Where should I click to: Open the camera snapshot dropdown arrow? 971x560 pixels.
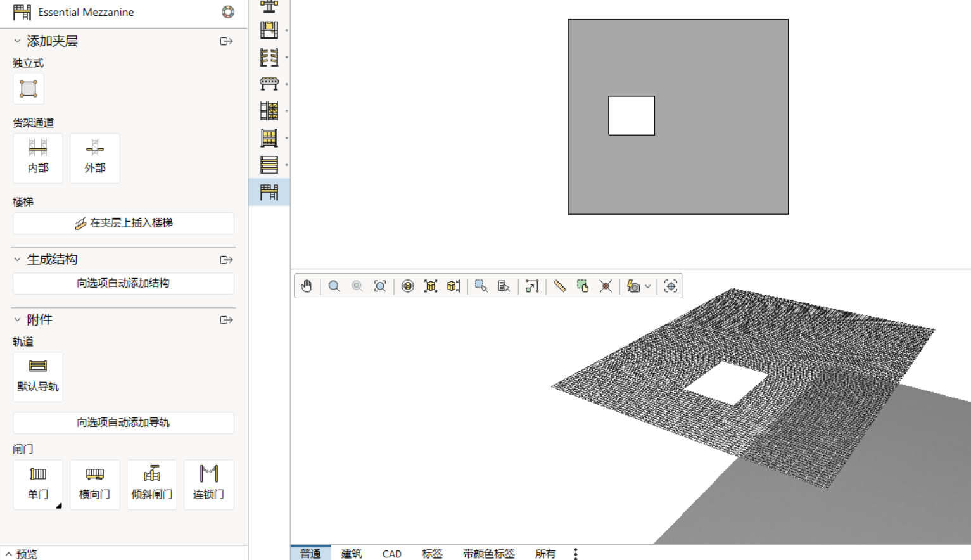[648, 286]
